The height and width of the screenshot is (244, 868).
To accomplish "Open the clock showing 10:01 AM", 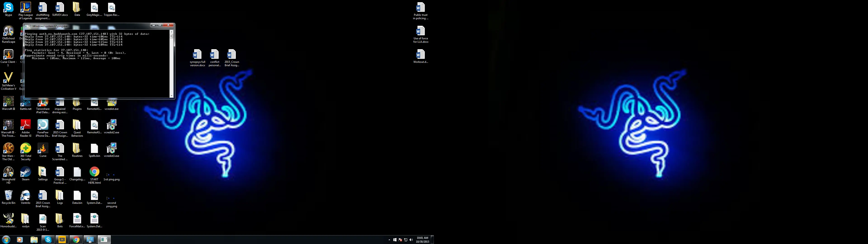I will click(x=422, y=240).
